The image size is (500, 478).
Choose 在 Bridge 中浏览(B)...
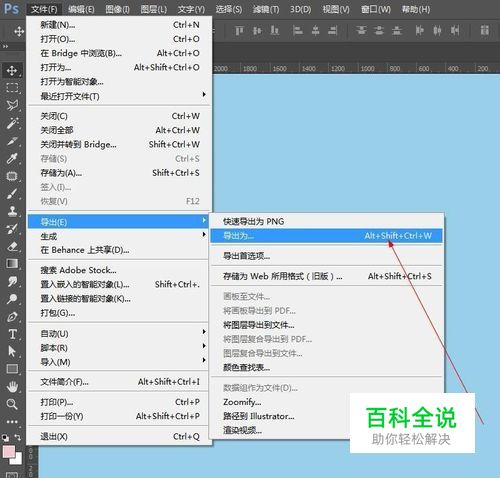pos(119,53)
